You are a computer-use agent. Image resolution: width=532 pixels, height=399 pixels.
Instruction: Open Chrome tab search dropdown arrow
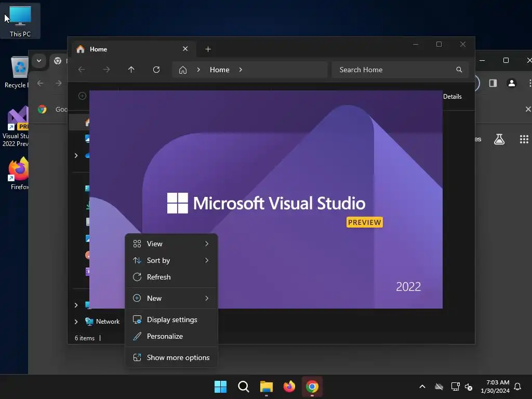coord(39,61)
